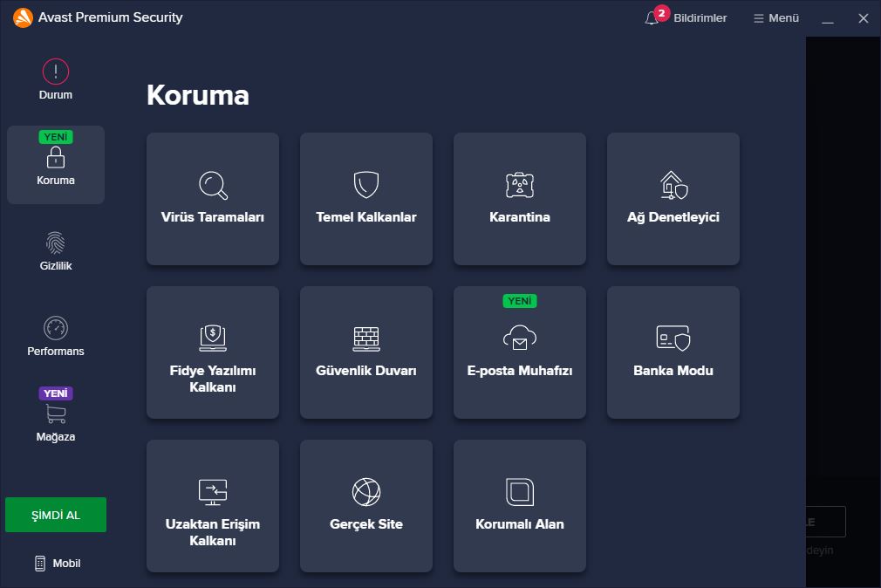
Task: Open the Durum status icon
Action: 56,72
